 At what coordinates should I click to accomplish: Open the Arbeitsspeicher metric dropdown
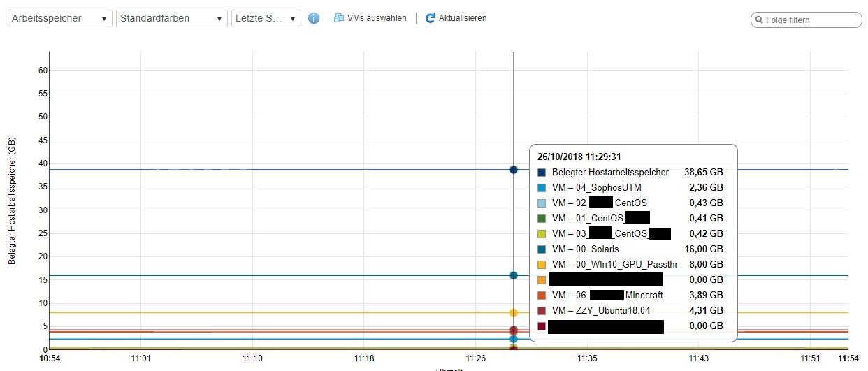coord(60,18)
